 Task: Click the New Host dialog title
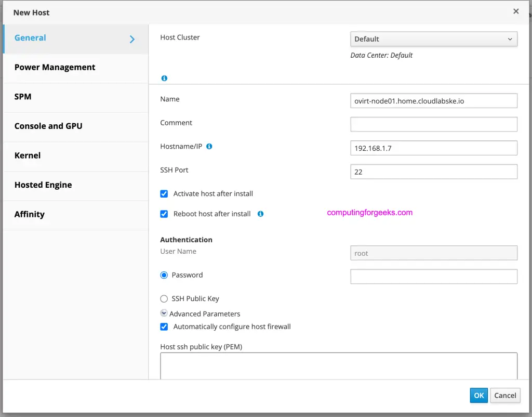(31, 12)
